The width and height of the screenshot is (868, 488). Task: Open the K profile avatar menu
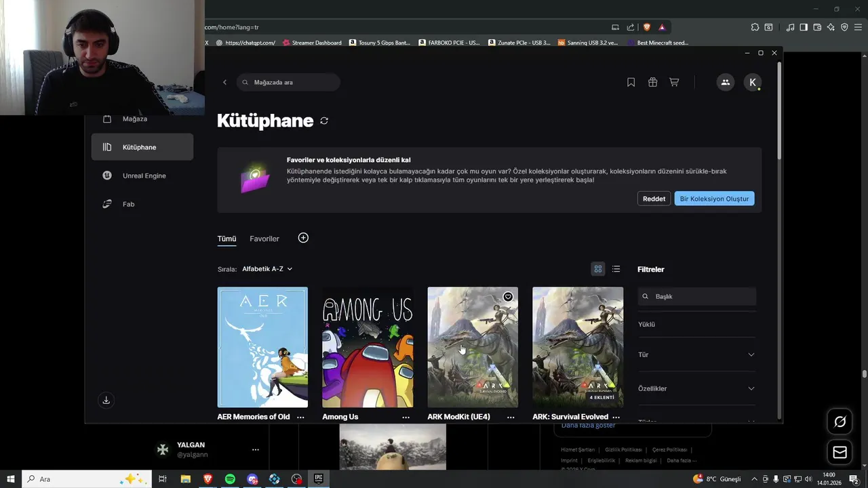[x=753, y=82]
